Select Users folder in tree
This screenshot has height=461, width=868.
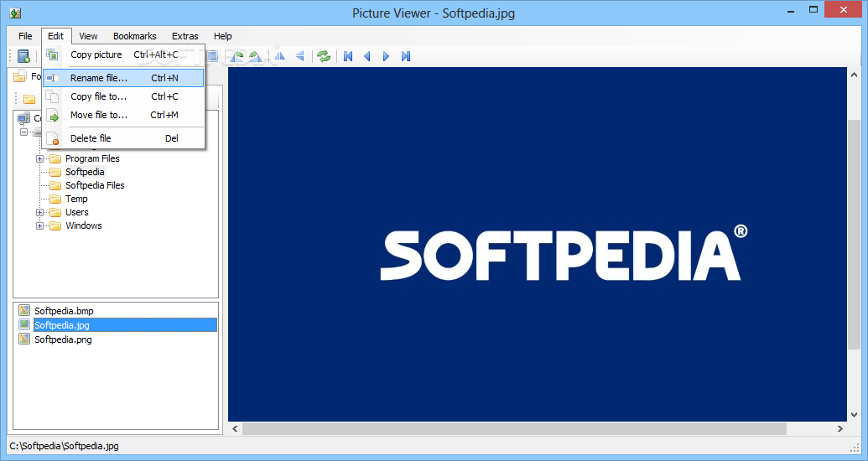click(x=77, y=212)
